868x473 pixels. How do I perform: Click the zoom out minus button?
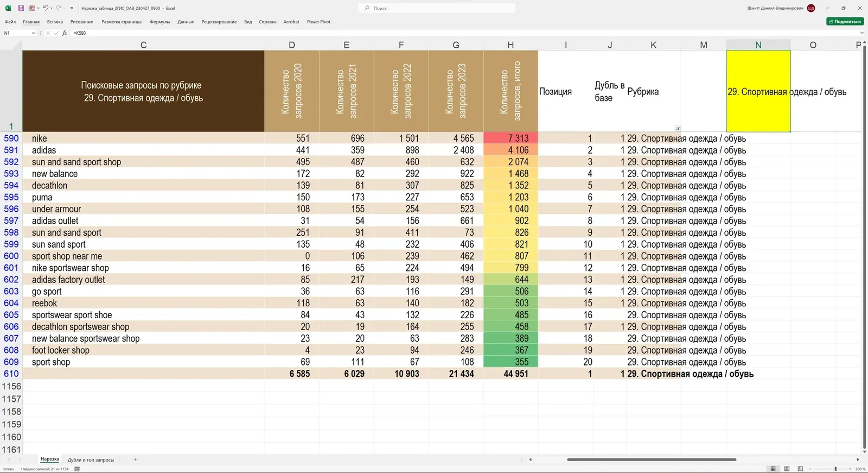810,469
